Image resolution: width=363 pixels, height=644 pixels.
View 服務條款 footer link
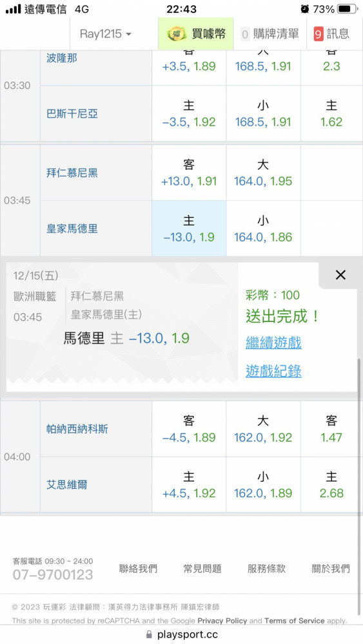266,569
